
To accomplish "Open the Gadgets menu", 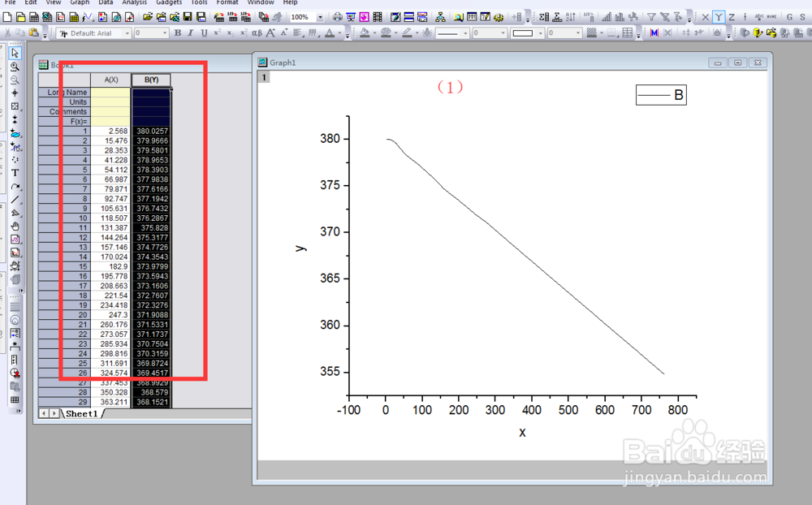I will coord(169,2).
